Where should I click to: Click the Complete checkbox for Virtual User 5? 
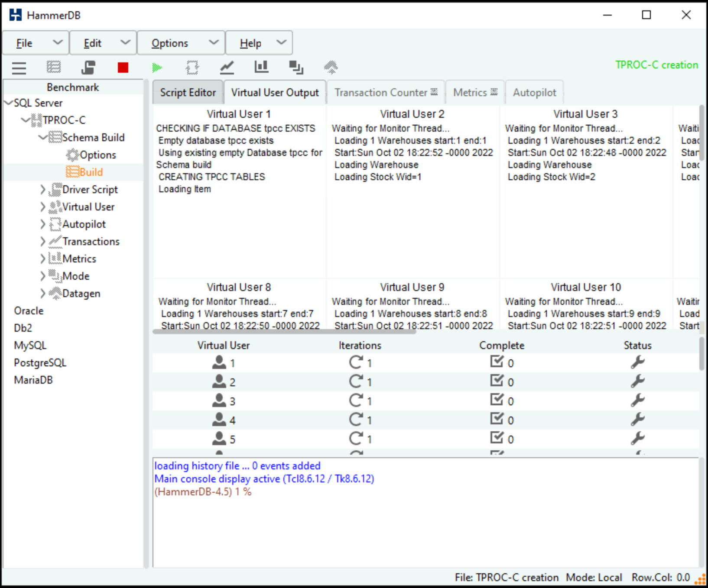[497, 438]
